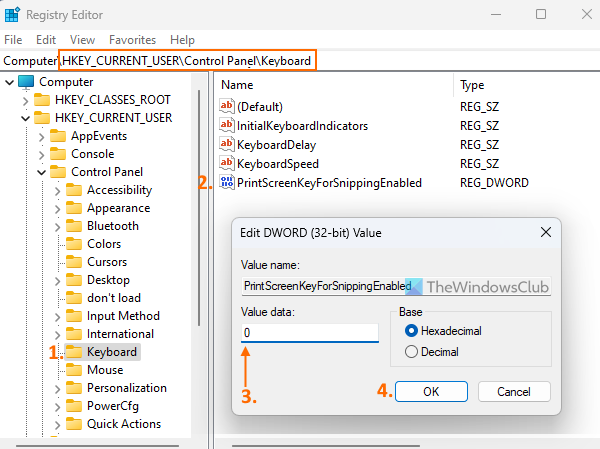Select the KeyboardSpeed value name
This screenshot has height=449, width=600.
[x=278, y=164]
